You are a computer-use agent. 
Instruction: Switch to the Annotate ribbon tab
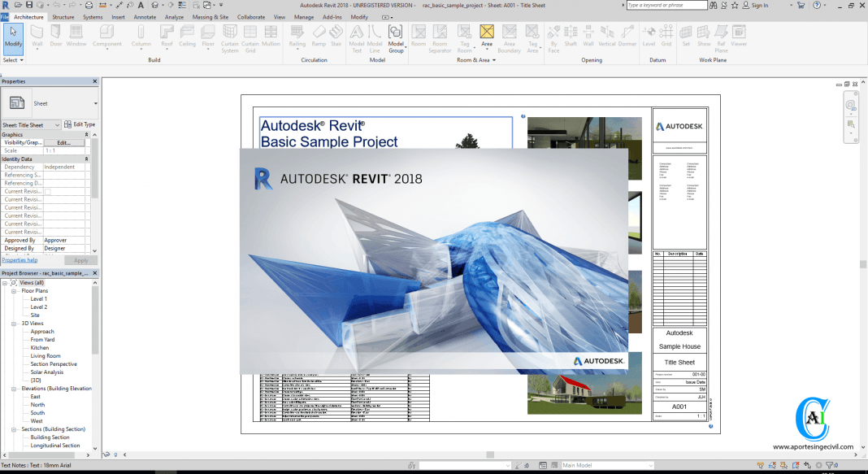point(145,16)
